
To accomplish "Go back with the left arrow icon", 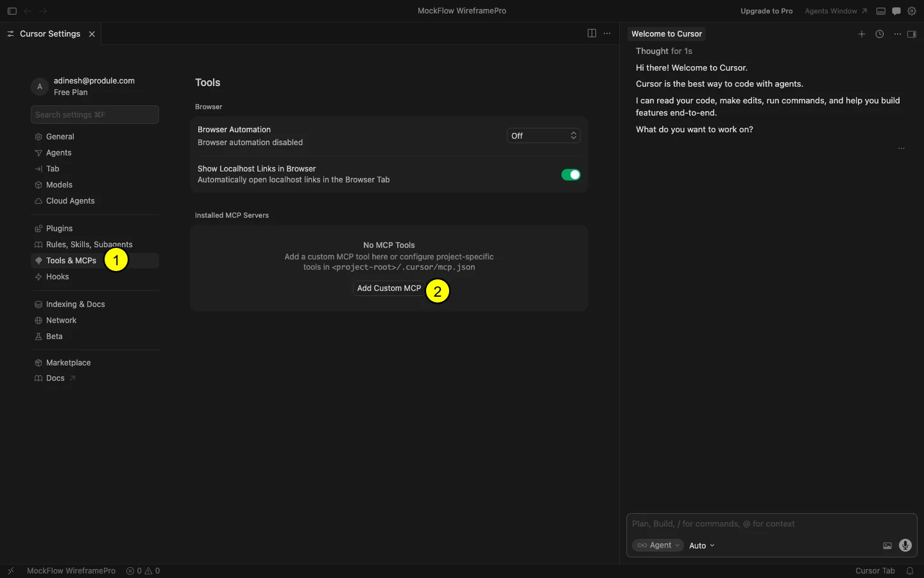I will (x=28, y=11).
